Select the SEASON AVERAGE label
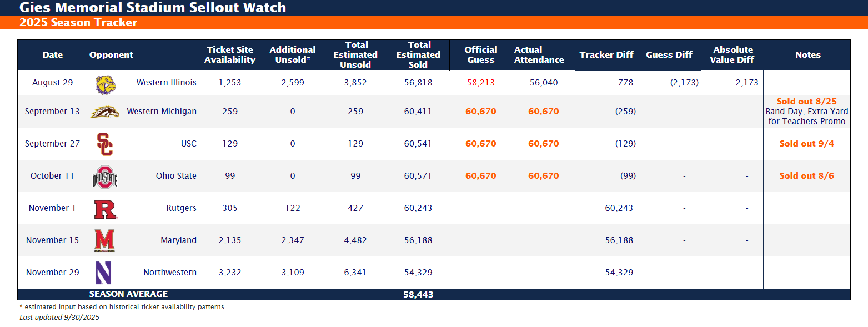The image size is (868, 327). [128, 294]
